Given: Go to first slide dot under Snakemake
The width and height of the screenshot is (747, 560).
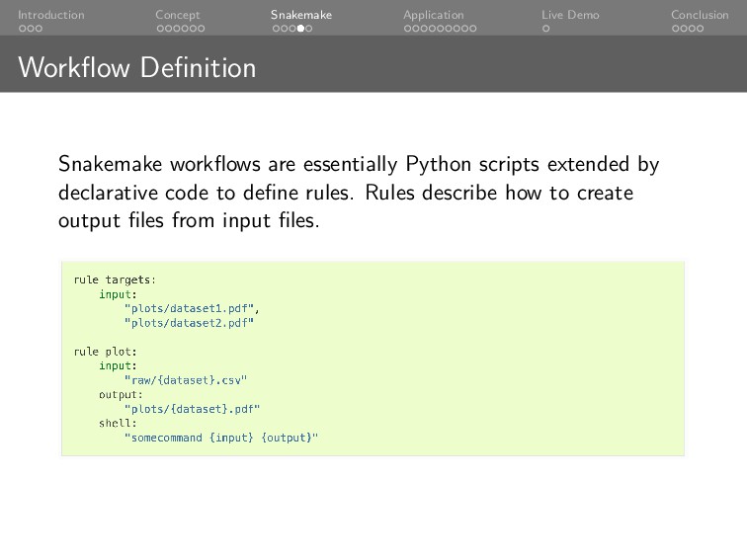Looking at the screenshot, I should click(x=275, y=29).
